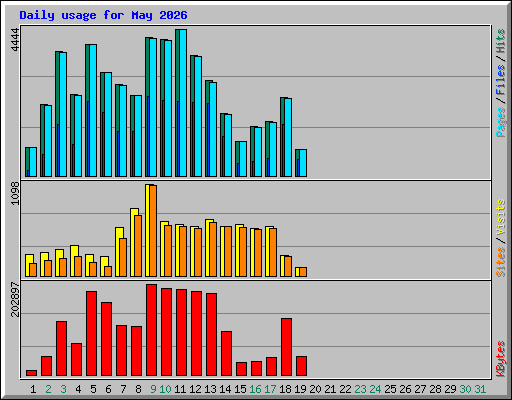Click day 30 on the x-axis
The width and height of the screenshot is (512, 400).
[x=465, y=389]
